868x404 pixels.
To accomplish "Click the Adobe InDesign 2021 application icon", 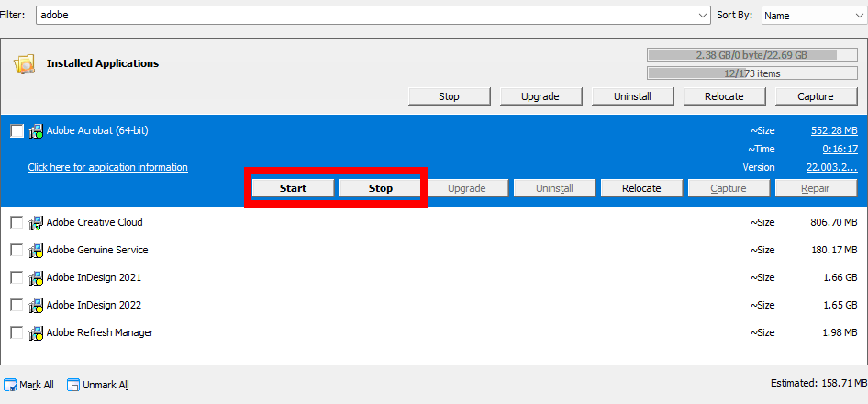I will click(36, 277).
